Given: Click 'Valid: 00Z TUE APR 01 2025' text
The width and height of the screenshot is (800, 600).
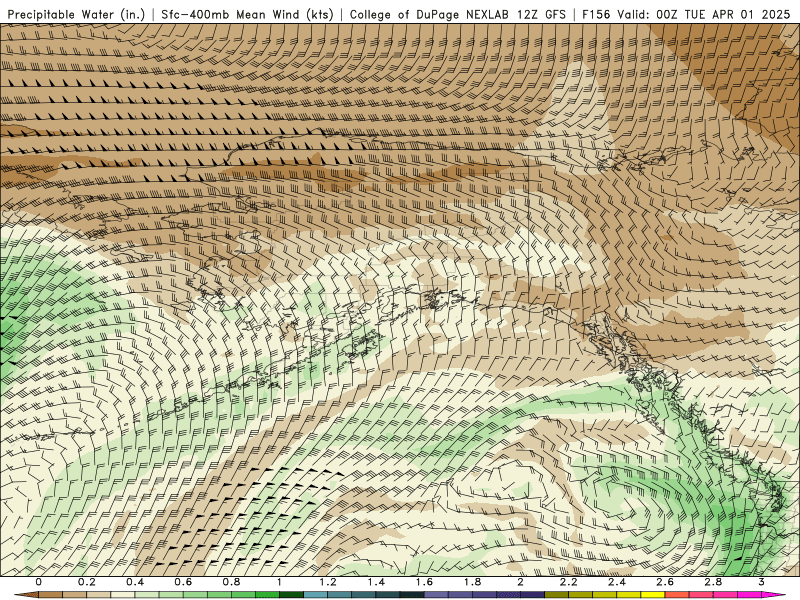Looking at the screenshot, I should [x=704, y=15].
